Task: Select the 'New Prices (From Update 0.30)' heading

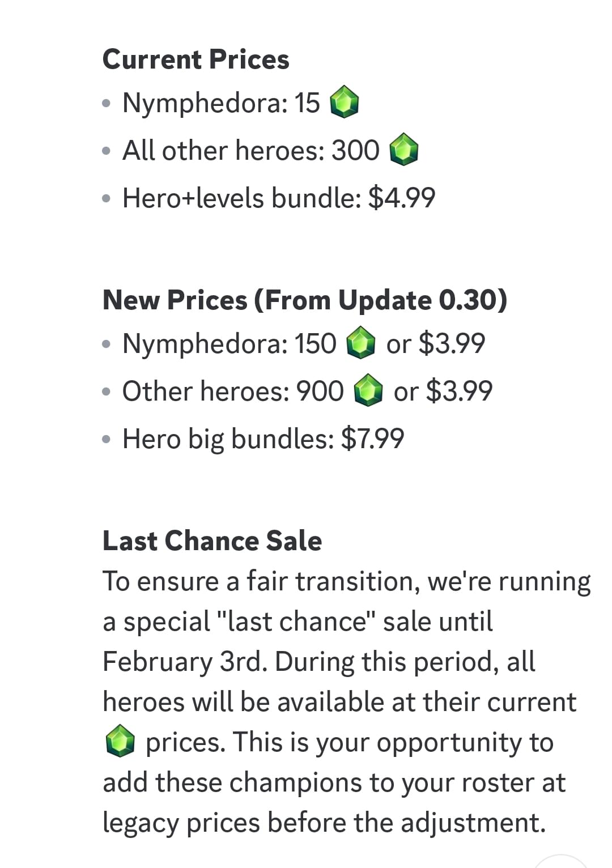Action: point(305,300)
